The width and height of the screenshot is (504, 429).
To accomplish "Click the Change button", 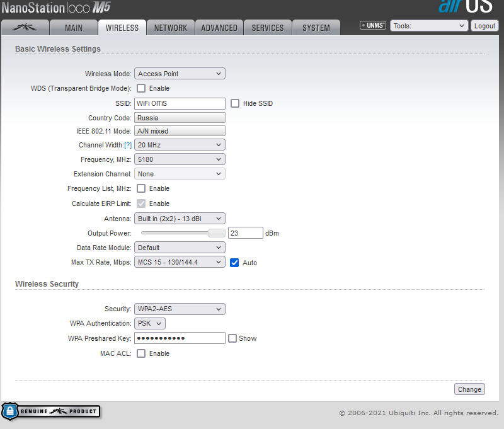I will tap(469, 389).
